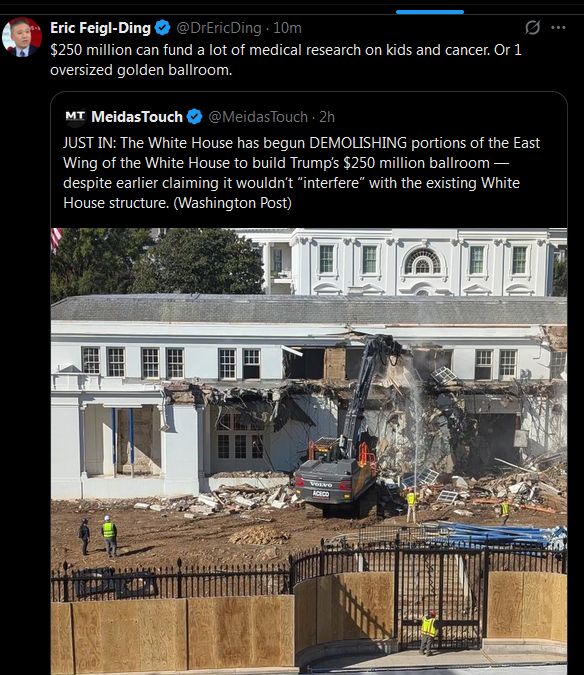
Task: Click the $250 million medical research post text
Action: 286,60
